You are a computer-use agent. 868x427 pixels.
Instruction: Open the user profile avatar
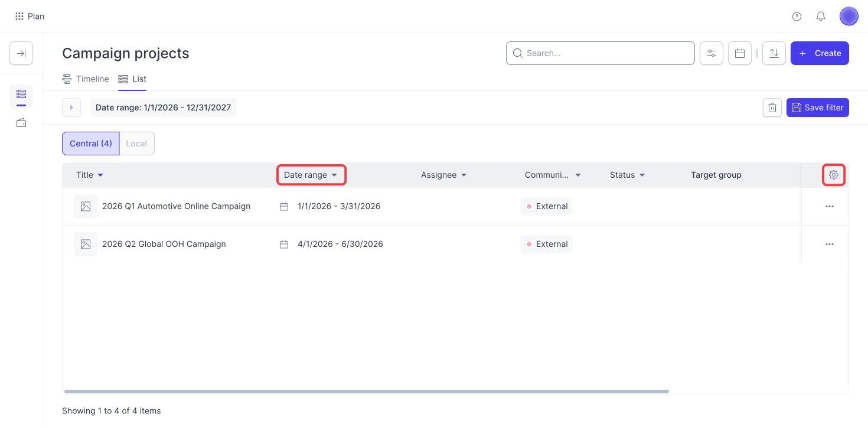coord(849,17)
